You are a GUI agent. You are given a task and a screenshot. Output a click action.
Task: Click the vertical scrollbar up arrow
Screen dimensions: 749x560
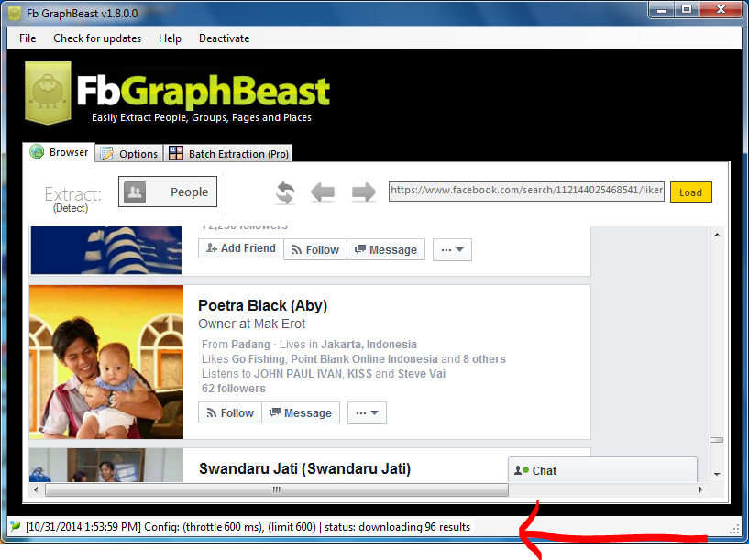pyautogui.click(x=717, y=235)
